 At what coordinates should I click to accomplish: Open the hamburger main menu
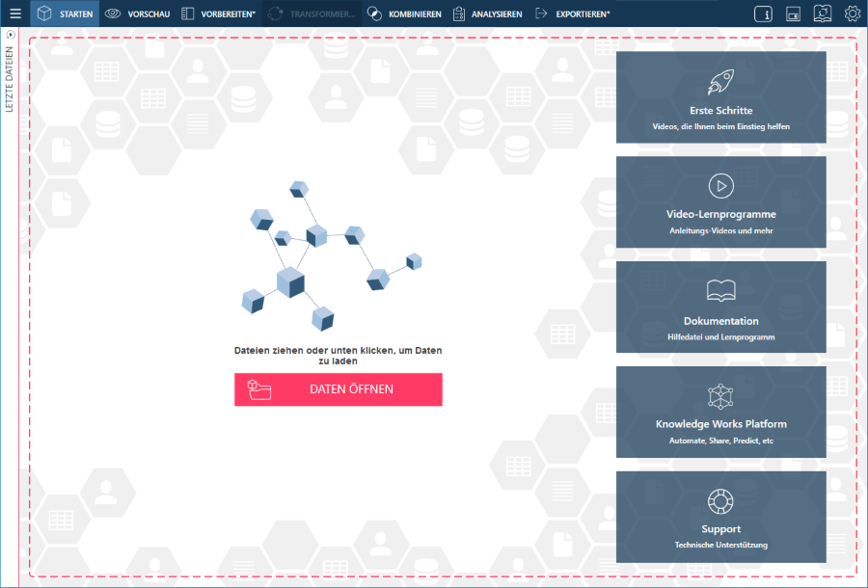point(15,13)
